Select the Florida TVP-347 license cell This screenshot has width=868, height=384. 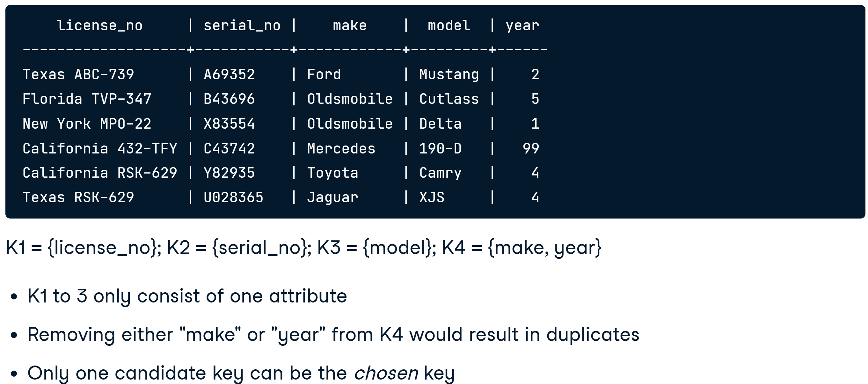[87, 99]
